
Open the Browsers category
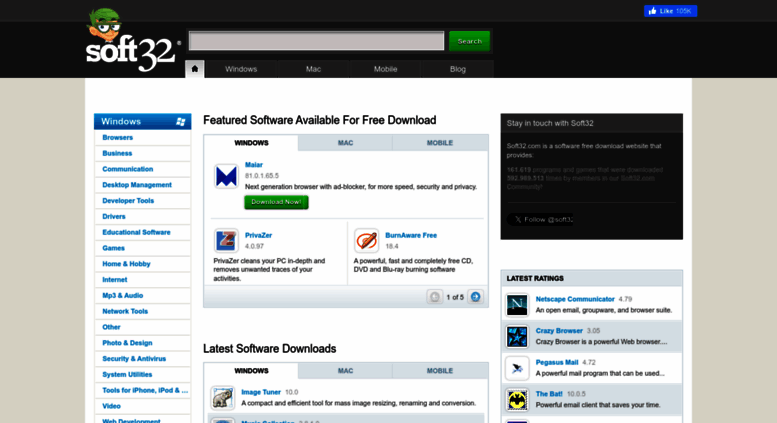click(x=117, y=137)
